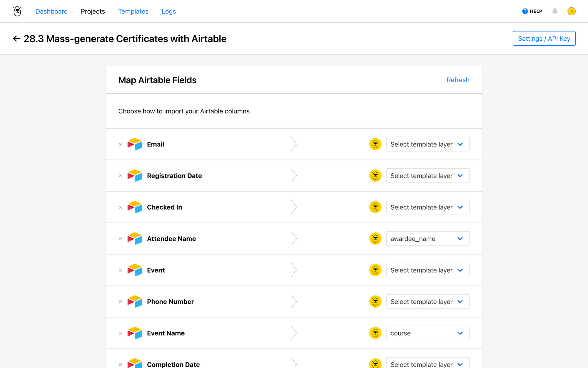Screen dimensions: 588x368
Task: Click the arrow chevron next to Attendee Name
Action: (293, 238)
